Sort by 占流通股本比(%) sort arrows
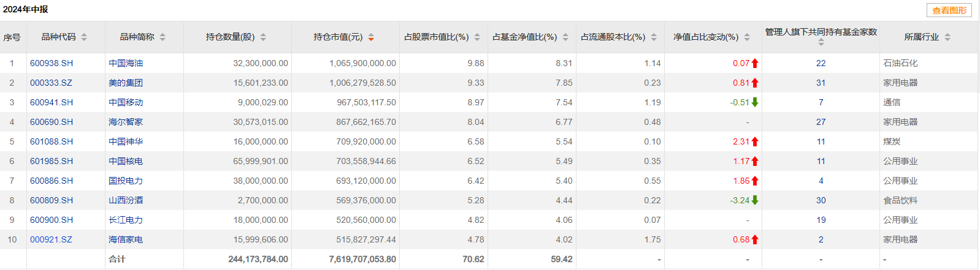Screen dimensions: 980x270 click(x=654, y=37)
